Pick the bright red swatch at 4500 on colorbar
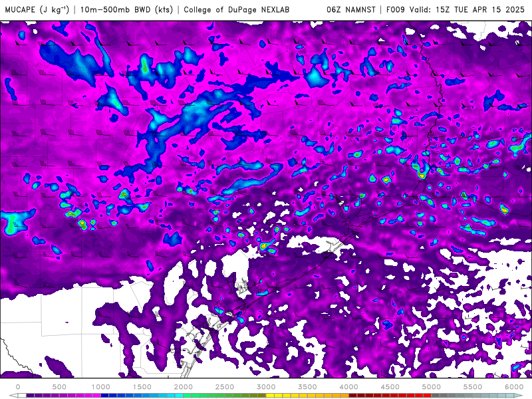 (394, 396)
